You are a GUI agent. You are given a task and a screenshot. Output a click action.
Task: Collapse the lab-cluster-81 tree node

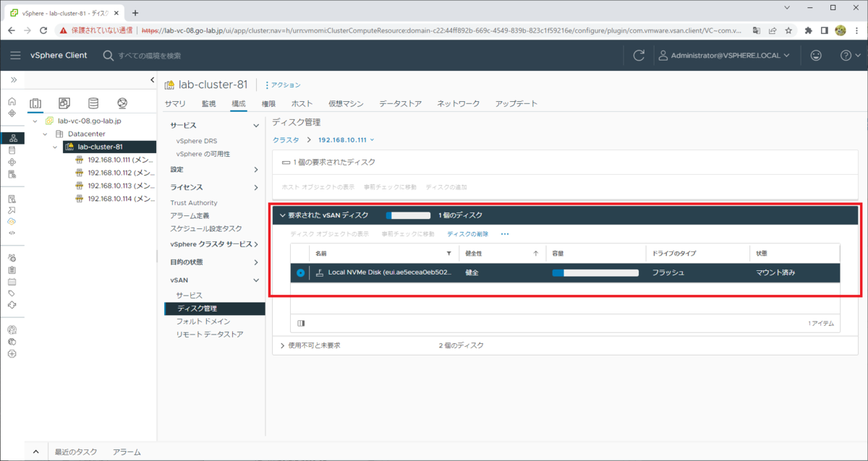(x=55, y=147)
